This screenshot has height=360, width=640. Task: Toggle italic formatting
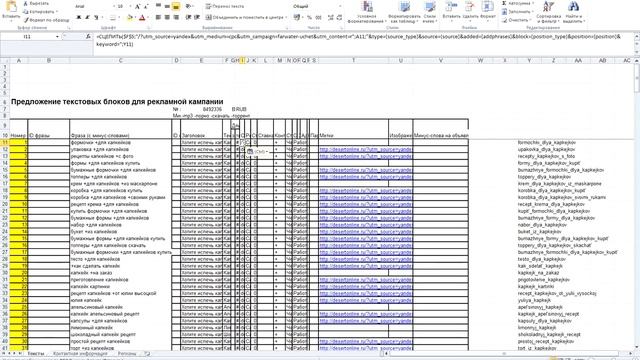coord(87,18)
